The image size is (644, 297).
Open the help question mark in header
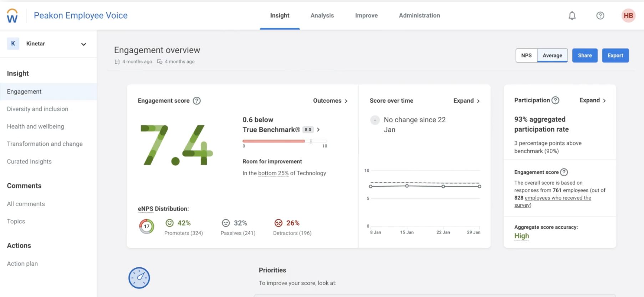[600, 15]
